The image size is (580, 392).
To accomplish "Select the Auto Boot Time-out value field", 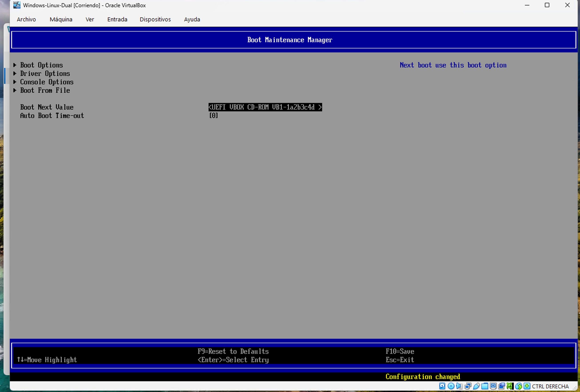I will coord(213,116).
